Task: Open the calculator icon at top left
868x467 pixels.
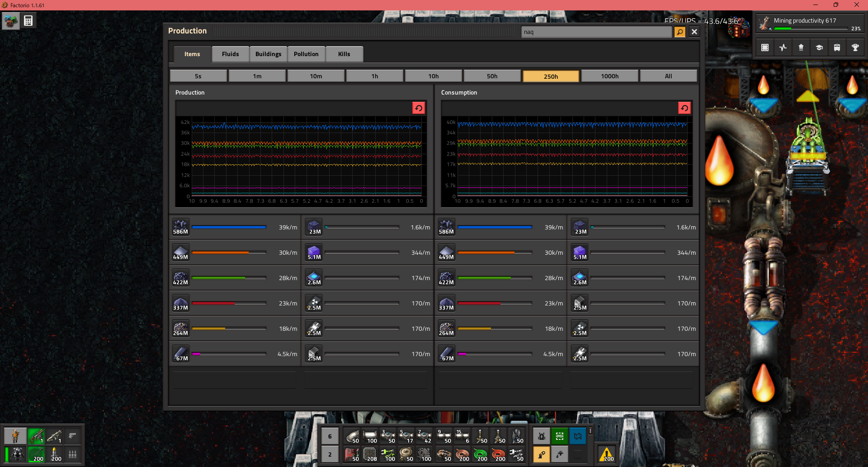Action: pyautogui.click(x=28, y=21)
